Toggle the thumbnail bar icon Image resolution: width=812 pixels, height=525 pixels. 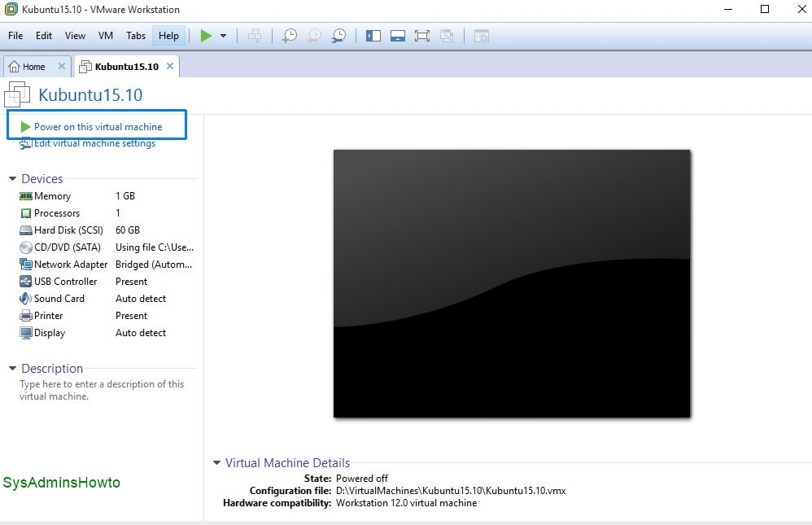coord(397,36)
